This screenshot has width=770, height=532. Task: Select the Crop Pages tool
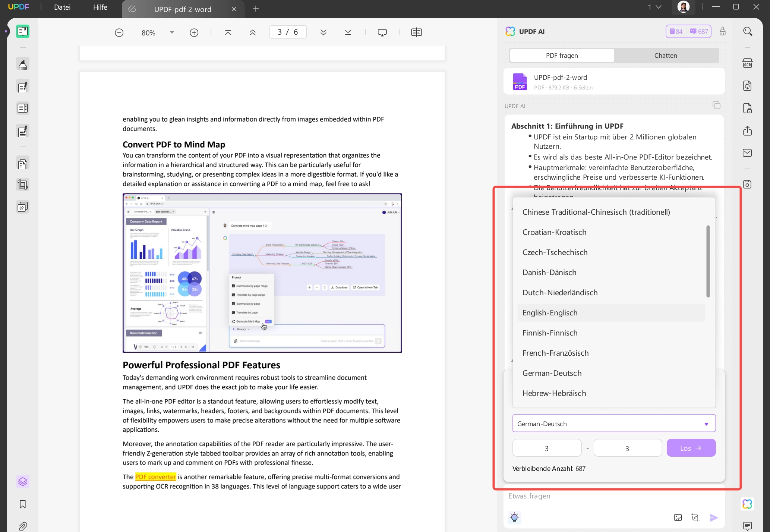(x=23, y=185)
